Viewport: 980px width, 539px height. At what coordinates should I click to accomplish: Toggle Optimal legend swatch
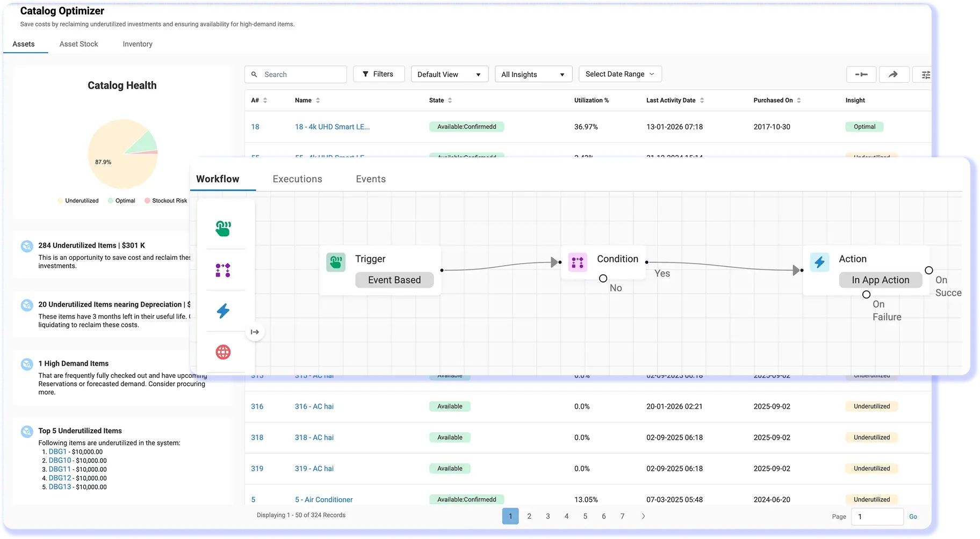pos(110,201)
